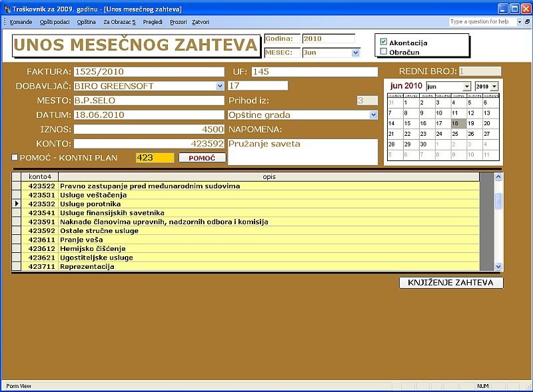Expand the calendar year 2010 dropdown
This screenshot has height=392, width=533.
[494, 87]
